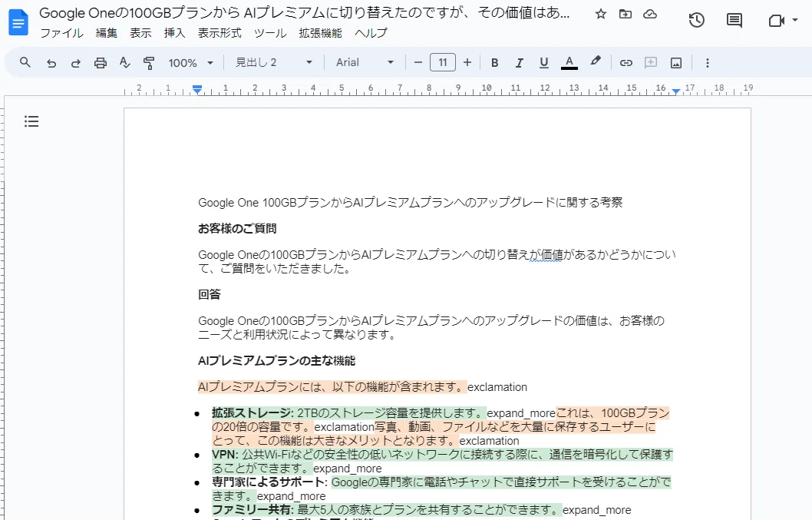
Task: Click the heading お客様のご質問
Action: tap(237, 229)
